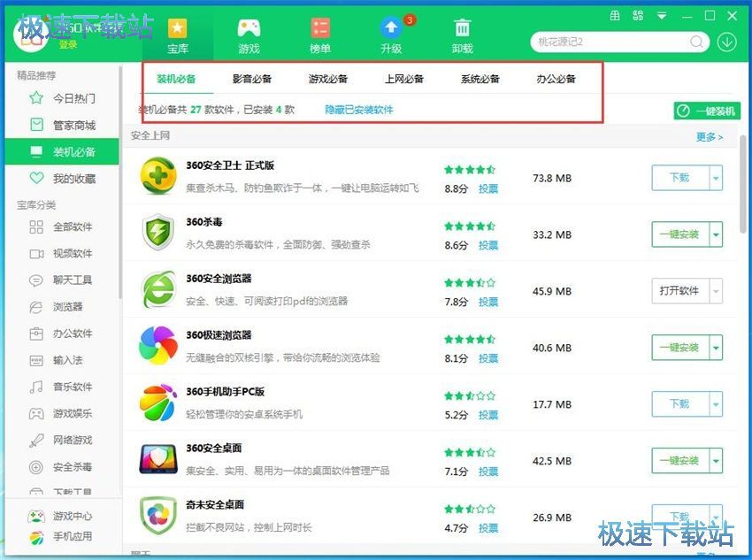Click 一键安装 for 360极速浏览器

tap(680, 348)
